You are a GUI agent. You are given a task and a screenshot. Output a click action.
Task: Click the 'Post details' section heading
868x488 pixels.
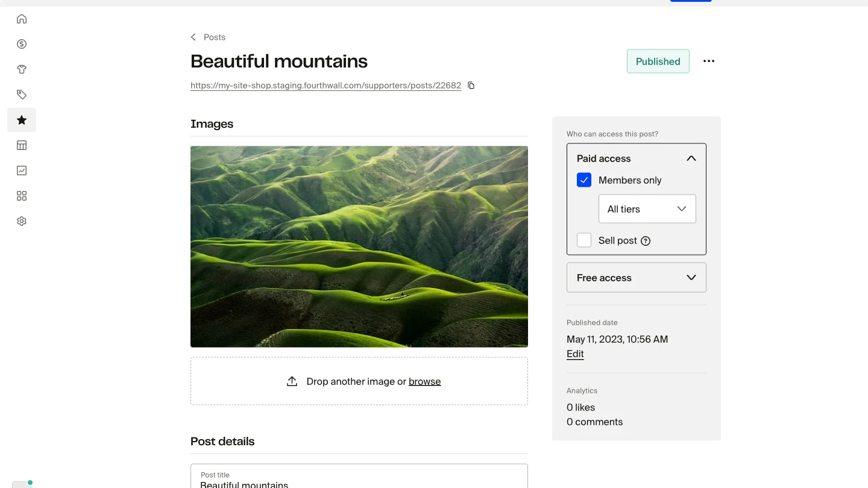222,441
